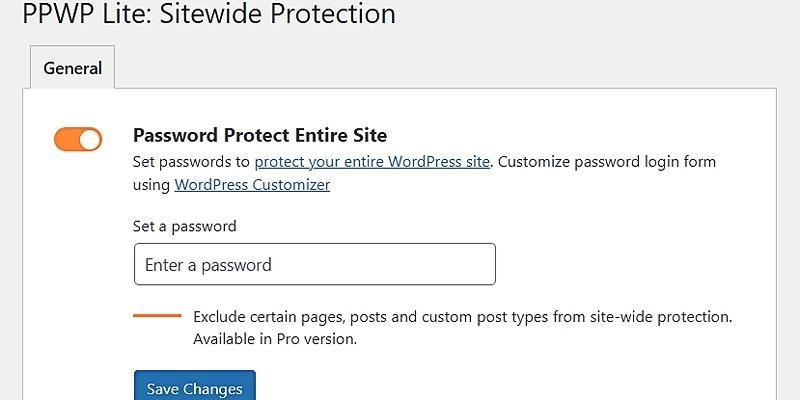800x400 pixels.
Task: Toggle Password Protect Entire Site switch
Action: 78,139
